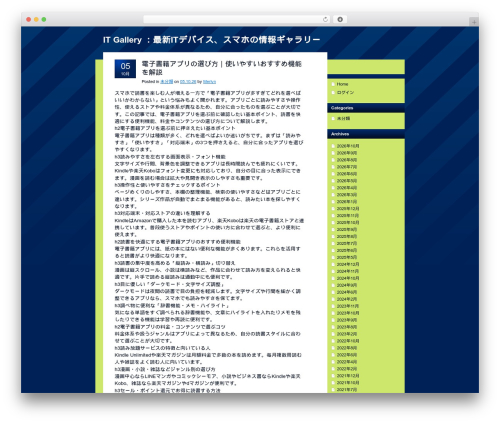The height and width of the screenshot is (423, 500).
Task: Open the 2026年3月 archive
Action: pyautogui.click(x=347, y=195)
